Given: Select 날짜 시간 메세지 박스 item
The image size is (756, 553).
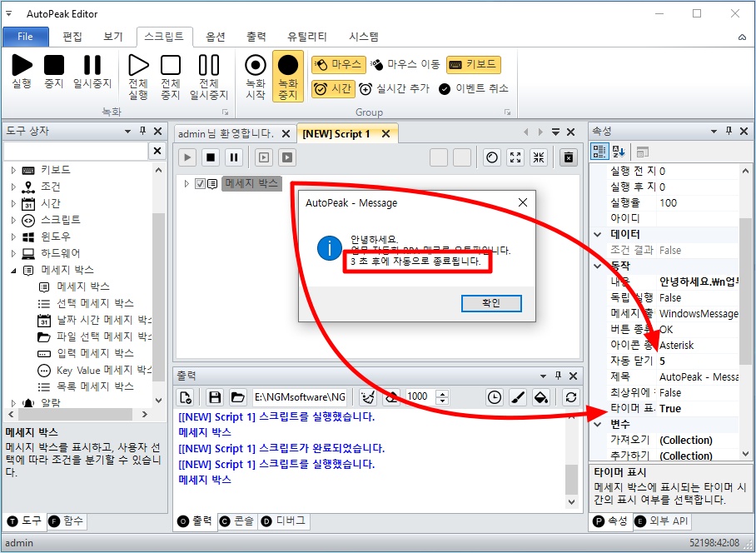Looking at the screenshot, I should pos(95,320).
